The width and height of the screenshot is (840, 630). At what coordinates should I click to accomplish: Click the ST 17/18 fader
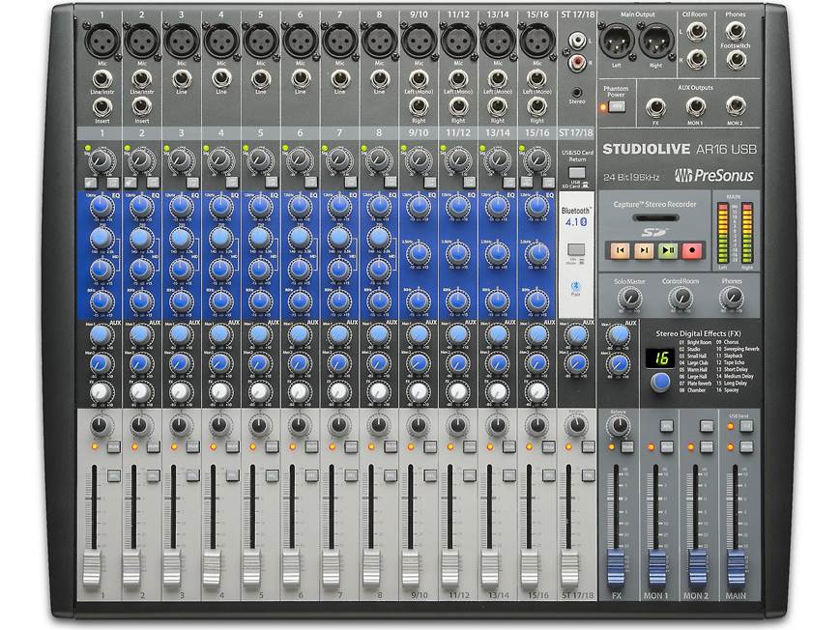[x=569, y=569]
